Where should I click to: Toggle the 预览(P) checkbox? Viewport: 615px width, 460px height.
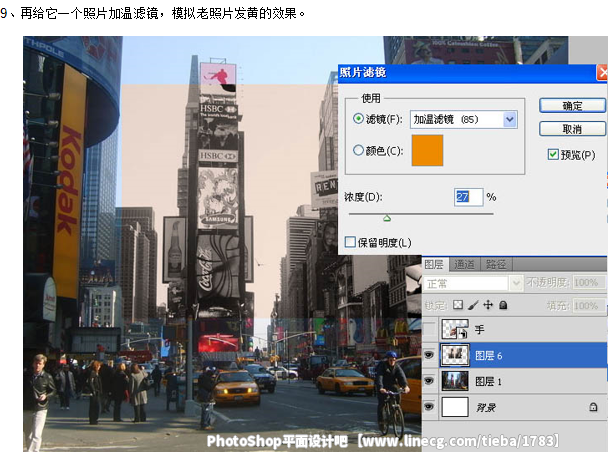553,155
